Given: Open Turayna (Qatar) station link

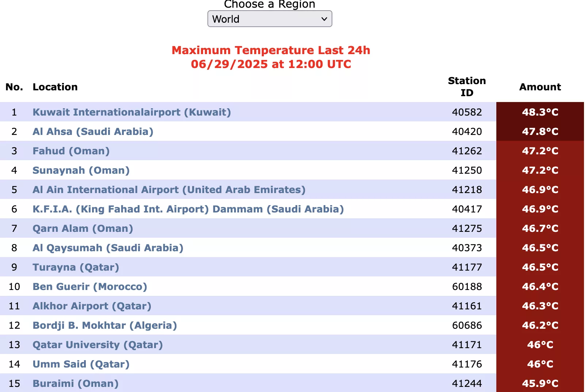Looking at the screenshot, I should pos(76,267).
